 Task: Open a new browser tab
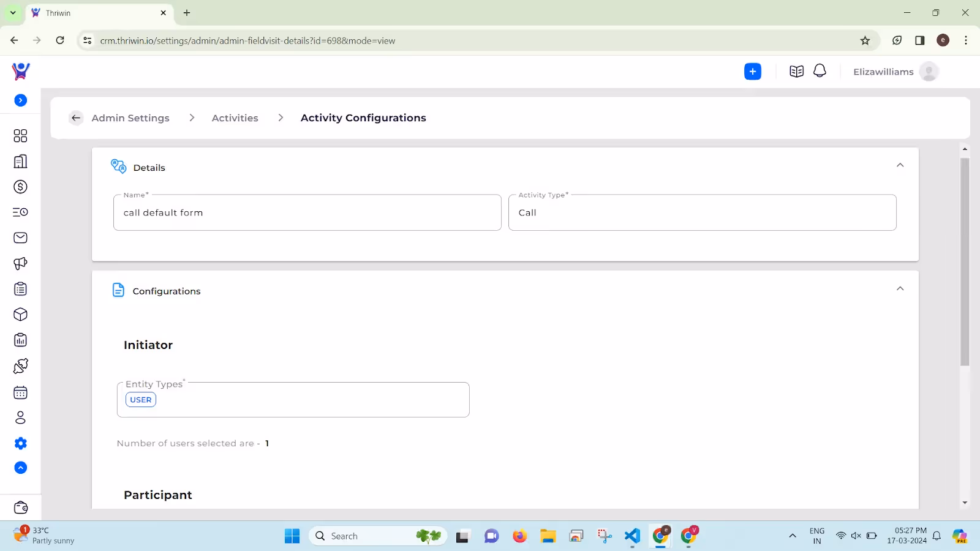pyautogui.click(x=187, y=13)
